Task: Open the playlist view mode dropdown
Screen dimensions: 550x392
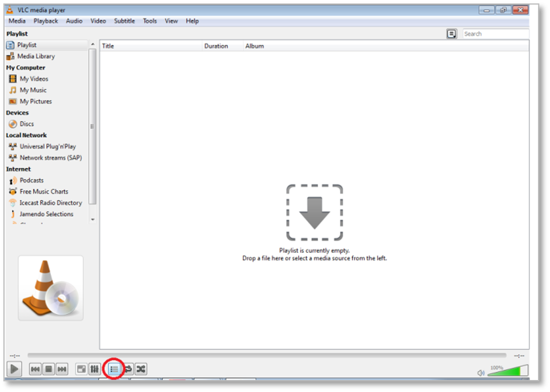Action: 452,34
